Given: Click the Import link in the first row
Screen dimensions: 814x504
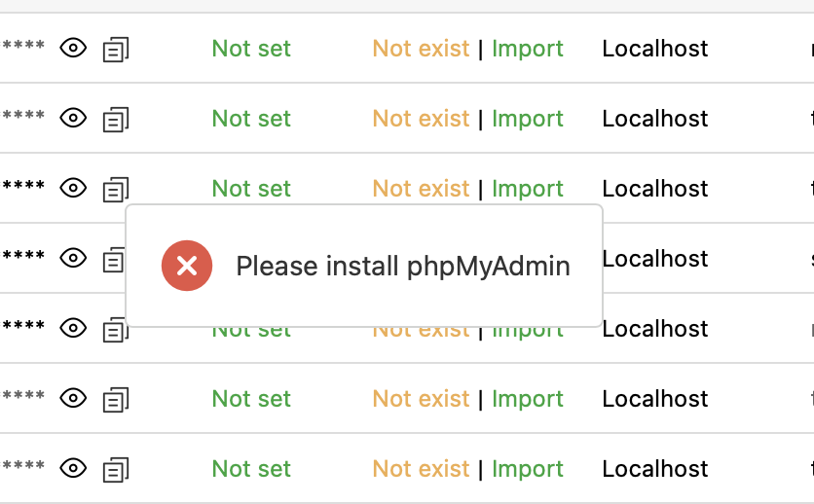Looking at the screenshot, I should pyautogui.click(x=528, y=49).
